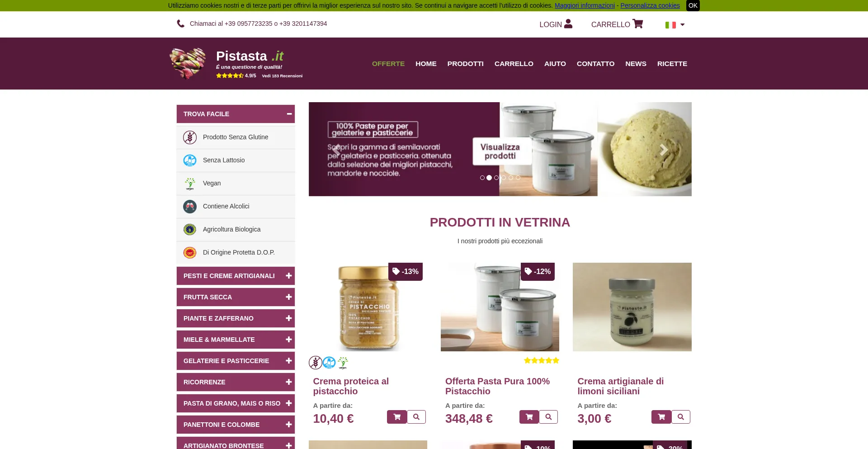Open the magnifier for Crema artigianale di limoni
The width and height of the screenshot is (868, 449).
coord(681,417)
